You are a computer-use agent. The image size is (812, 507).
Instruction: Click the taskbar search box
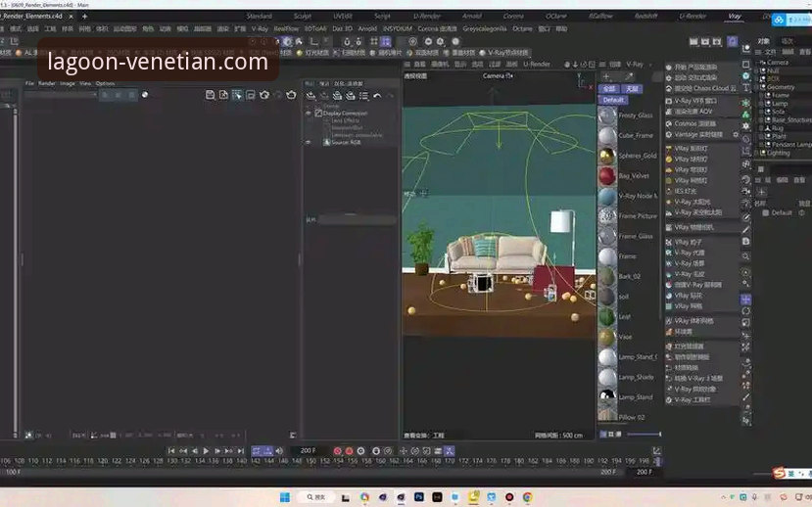point(316,497)
